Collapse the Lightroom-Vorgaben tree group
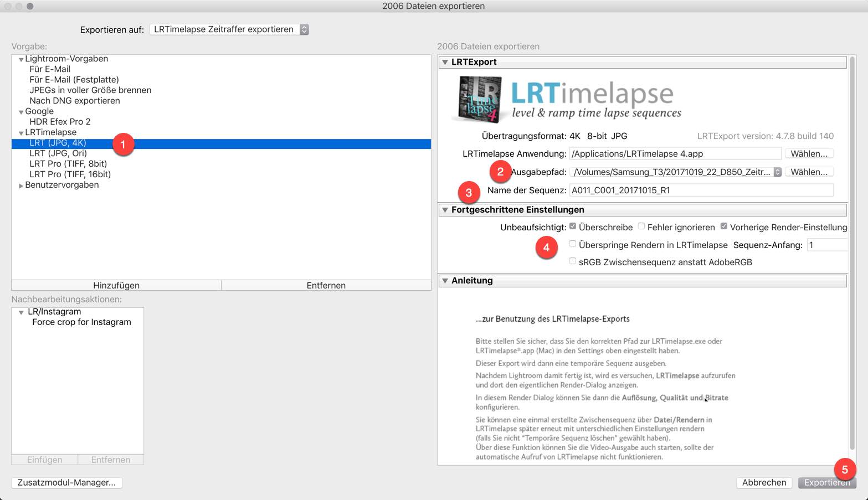Image resolution: width=868 pixels, height=500 pixels. click(21, 59)
